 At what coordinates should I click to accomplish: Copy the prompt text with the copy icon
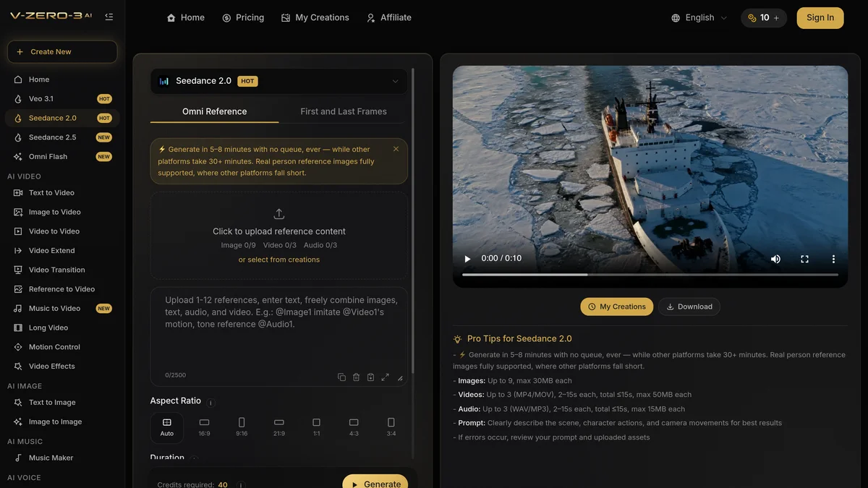click(x=341, y=377)
